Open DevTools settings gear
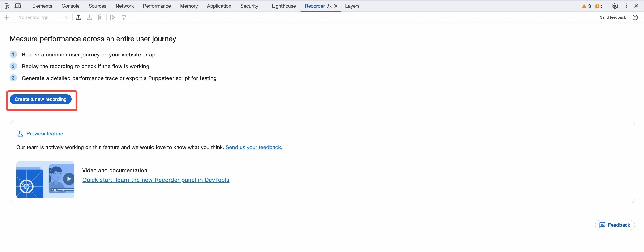Image resolution: width=644 pixels, height=252 pixels. coord(615,6)
